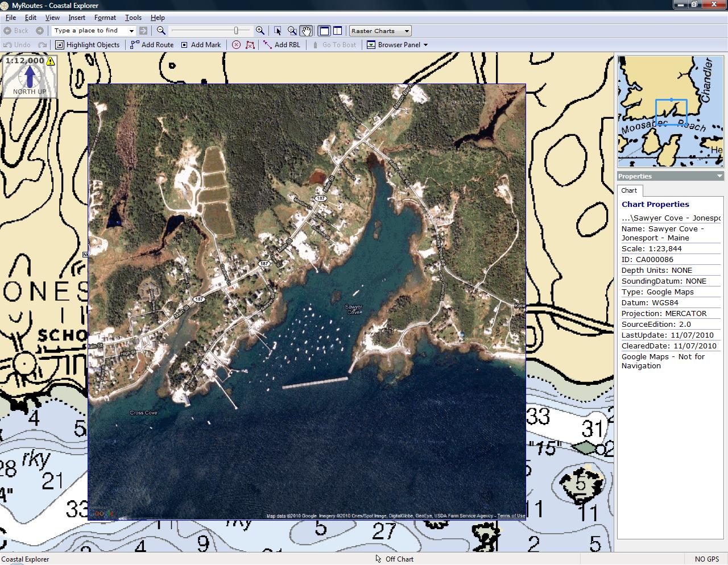
Task: Adjust the zoom level slider thumb
Action: point(236,31)
